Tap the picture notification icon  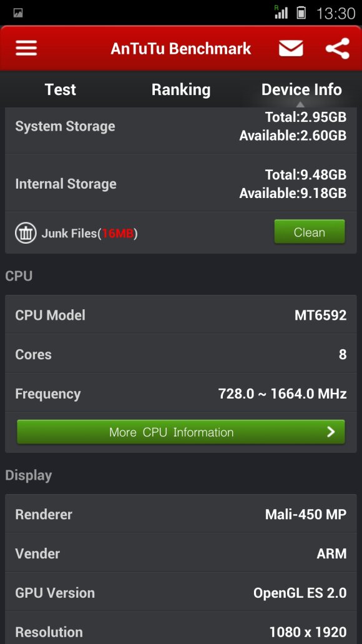pos(18,13)
